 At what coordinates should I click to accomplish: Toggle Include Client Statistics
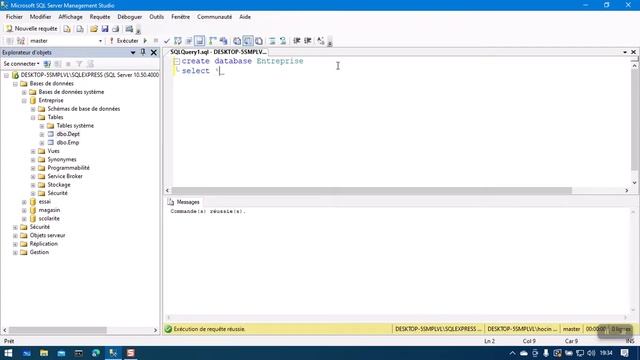(223, 41)
